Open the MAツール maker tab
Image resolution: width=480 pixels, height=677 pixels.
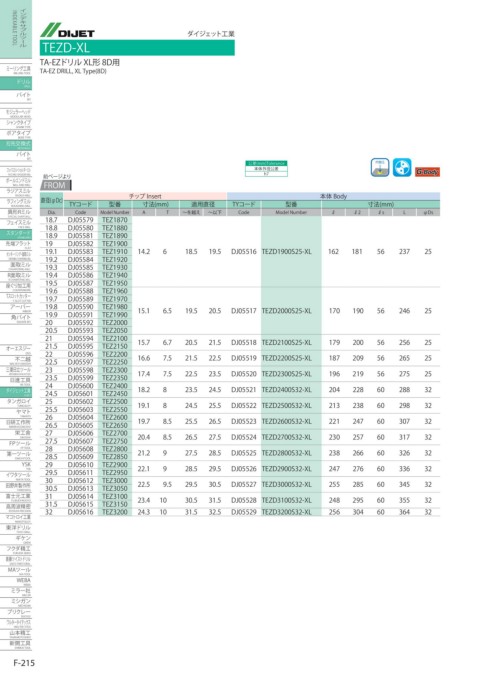click(16, 571)
